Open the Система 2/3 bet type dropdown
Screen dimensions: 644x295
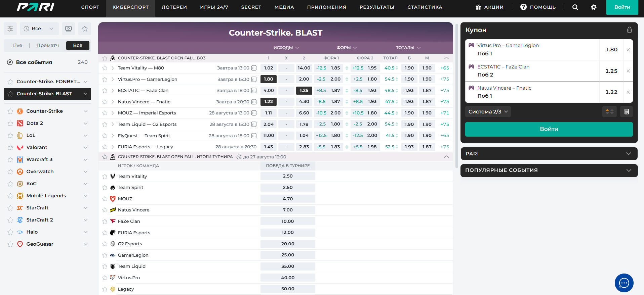[488, 112]
